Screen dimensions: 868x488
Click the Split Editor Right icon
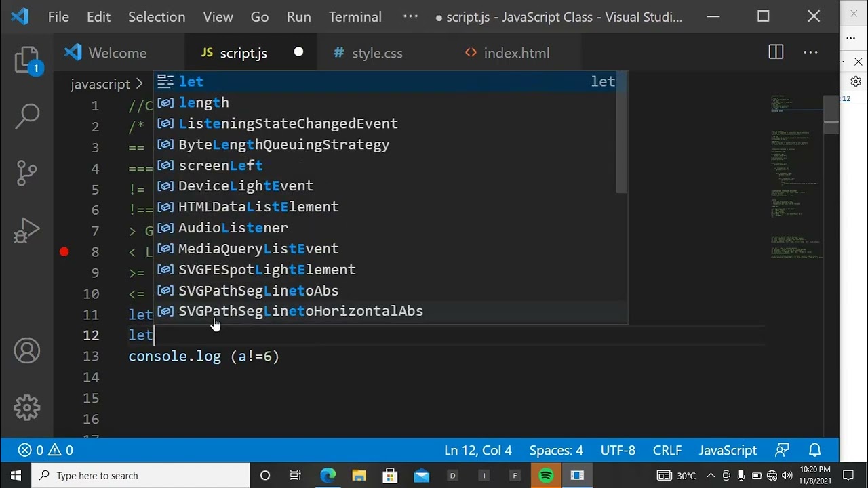tap(776, 52)
